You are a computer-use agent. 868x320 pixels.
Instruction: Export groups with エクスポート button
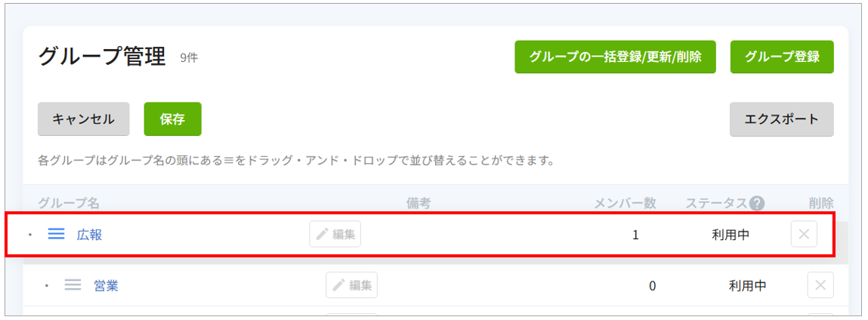click(x=782, y=118)
